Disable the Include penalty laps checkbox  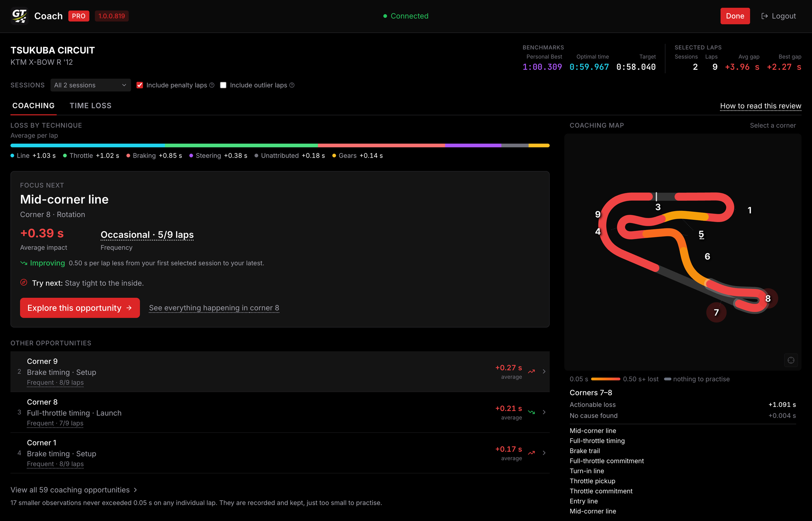click(x=139, y=85)
